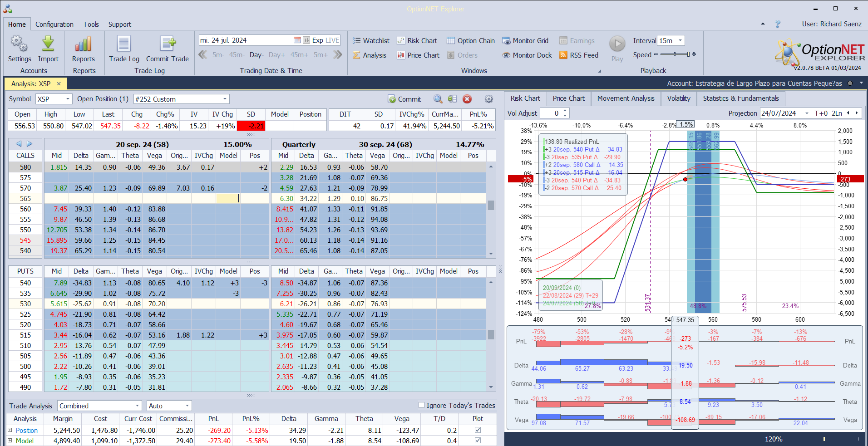Viewport: 868px width, 446px height.
Task: Open the Trade Log icon
Action: (124, 44)
